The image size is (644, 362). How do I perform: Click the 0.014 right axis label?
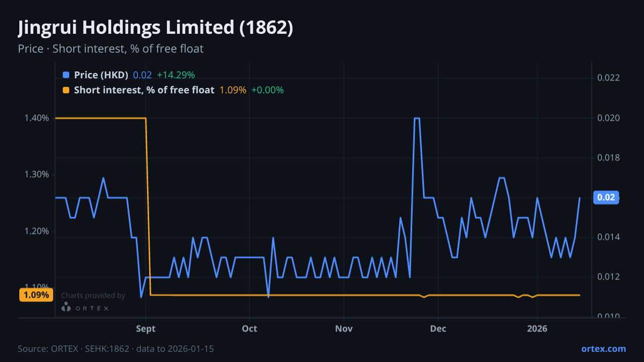click(x=609, y=237)
